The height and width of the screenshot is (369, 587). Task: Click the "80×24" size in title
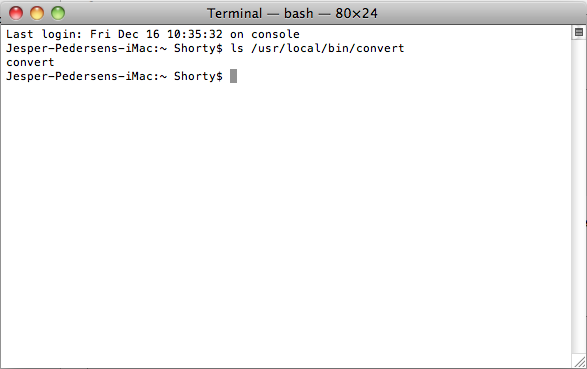[356, 13]
